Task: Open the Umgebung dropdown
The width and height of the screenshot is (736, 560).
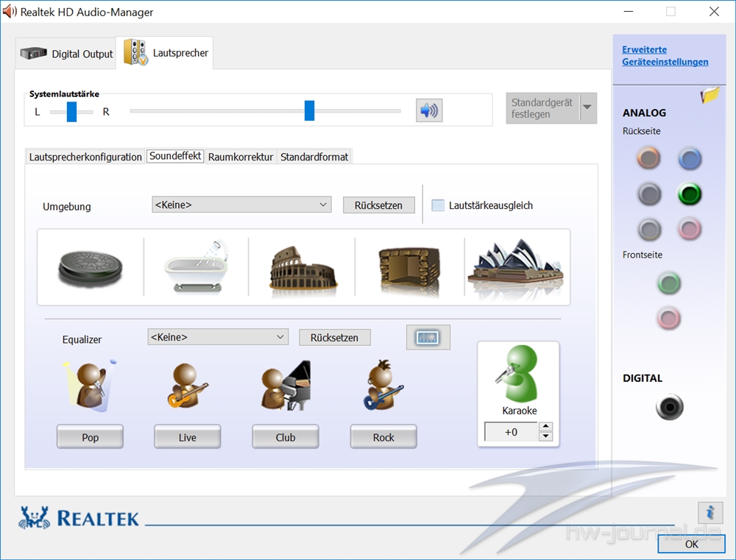Action: pos(241,205)
